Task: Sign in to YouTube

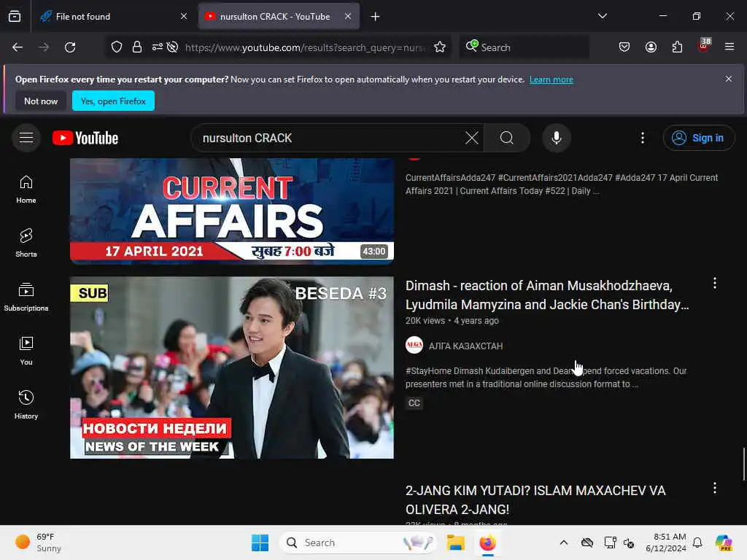Action: pyautogui.click(x=698, y=138)
